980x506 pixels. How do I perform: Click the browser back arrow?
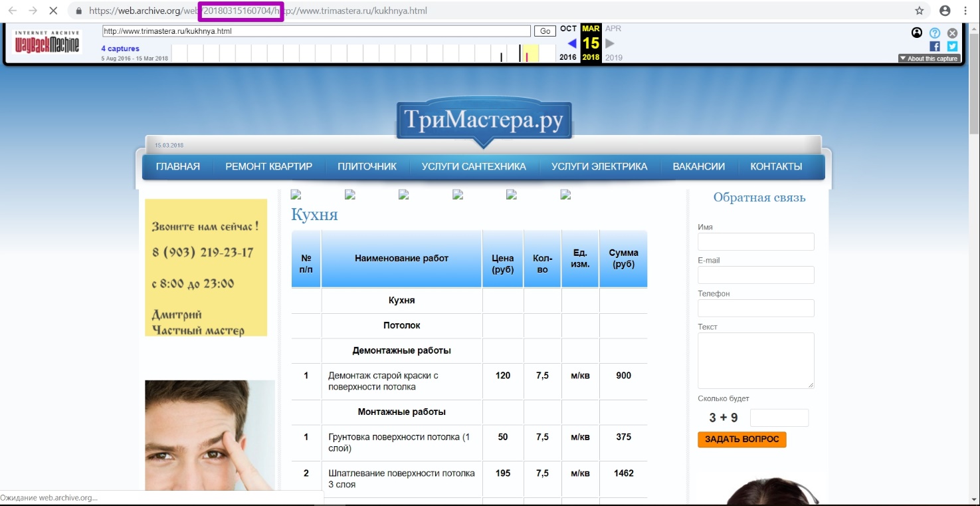(12, 11)
